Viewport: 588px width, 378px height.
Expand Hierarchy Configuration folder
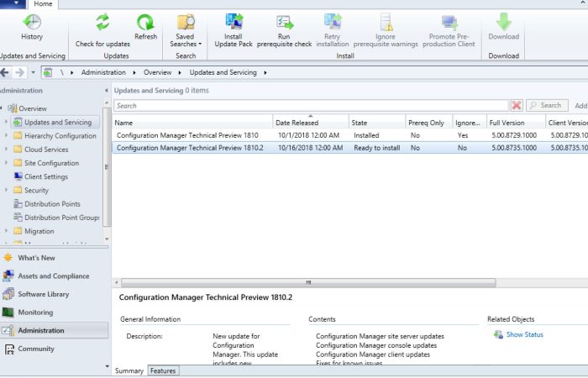tap(6, 135)
